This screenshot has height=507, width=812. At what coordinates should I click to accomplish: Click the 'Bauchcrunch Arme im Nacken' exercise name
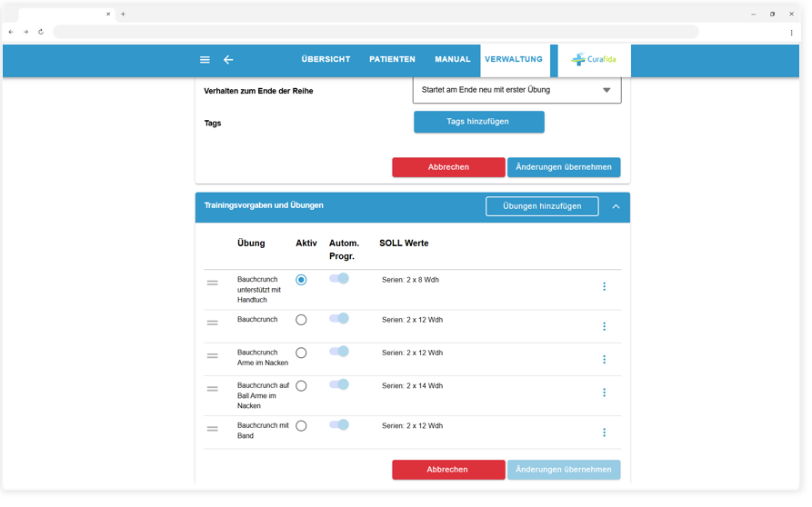(263, 357)
